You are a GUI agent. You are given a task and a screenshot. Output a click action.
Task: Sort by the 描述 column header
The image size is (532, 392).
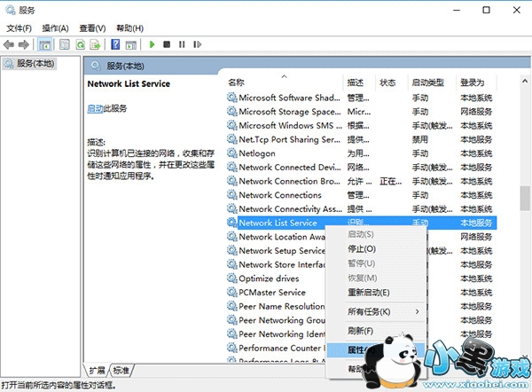point(360,82)
